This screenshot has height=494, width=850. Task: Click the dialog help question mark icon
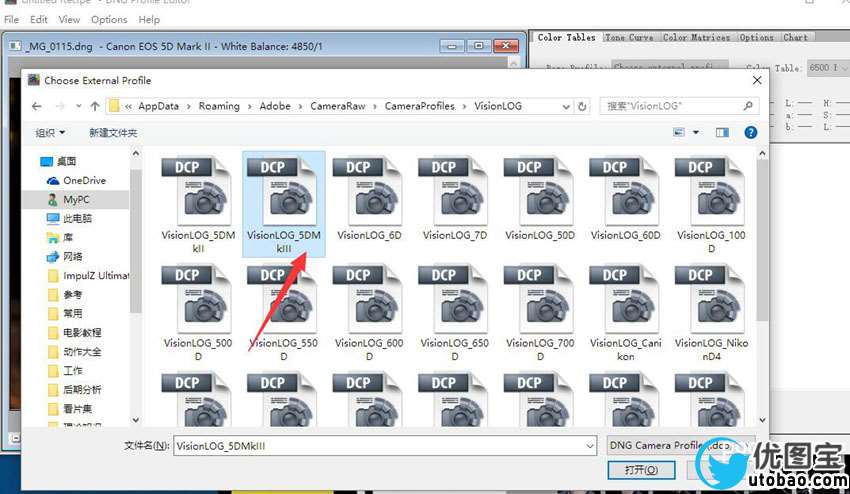coord(750,132)
